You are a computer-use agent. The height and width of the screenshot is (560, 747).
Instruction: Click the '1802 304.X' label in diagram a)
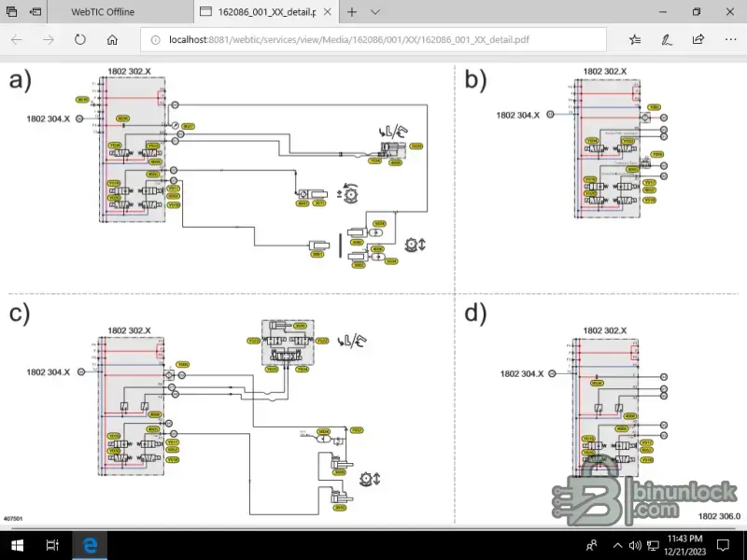[49, 119]
